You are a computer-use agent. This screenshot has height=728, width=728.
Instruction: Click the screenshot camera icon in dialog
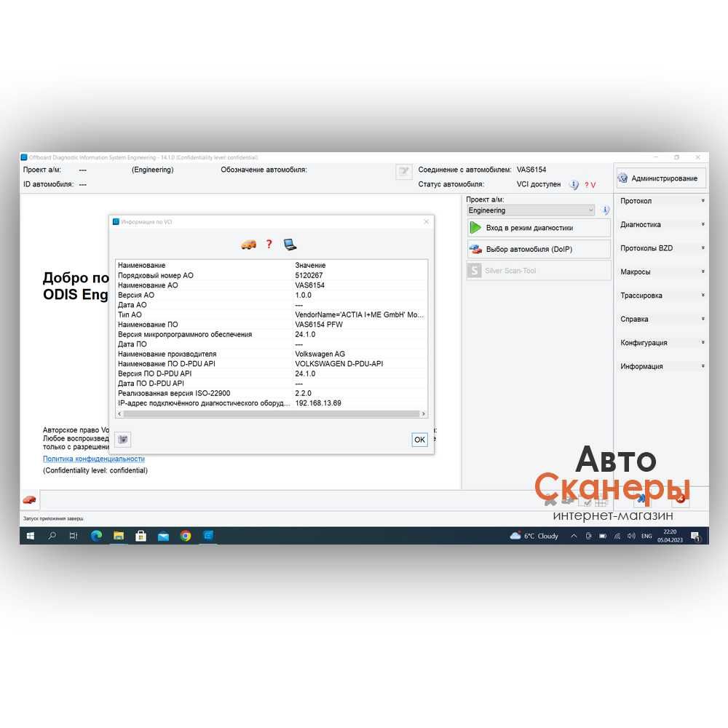(x=123, y=439)
